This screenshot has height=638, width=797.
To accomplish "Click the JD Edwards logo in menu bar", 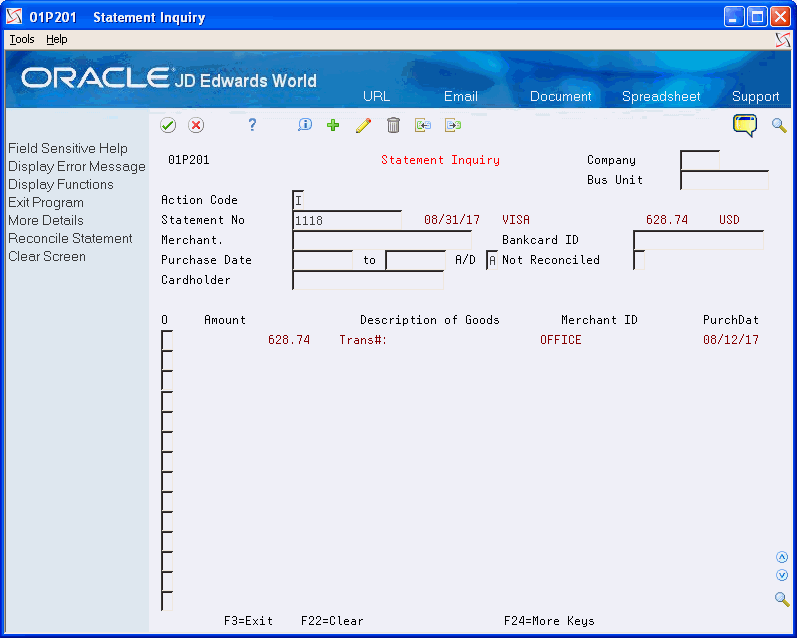I will point(783,40).
